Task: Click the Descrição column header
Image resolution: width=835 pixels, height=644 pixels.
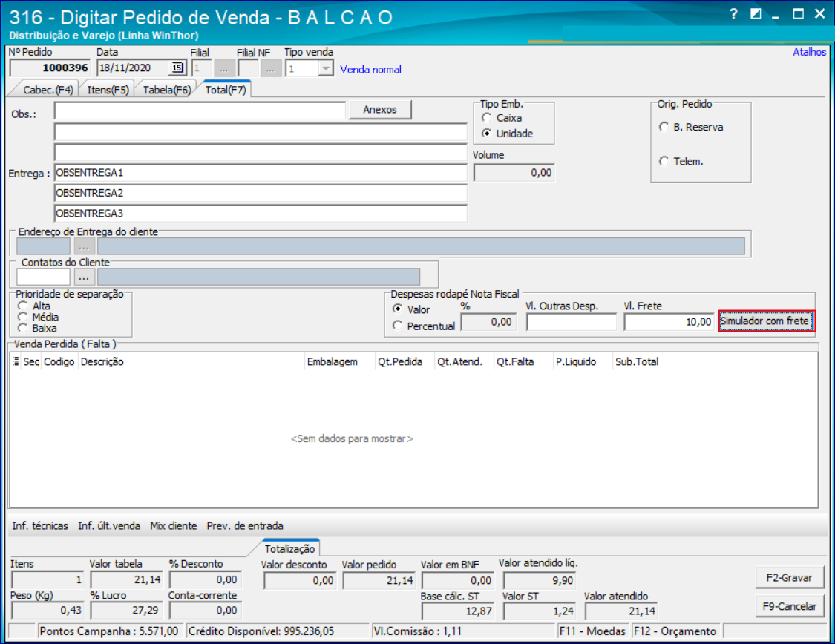Action: 191,362
